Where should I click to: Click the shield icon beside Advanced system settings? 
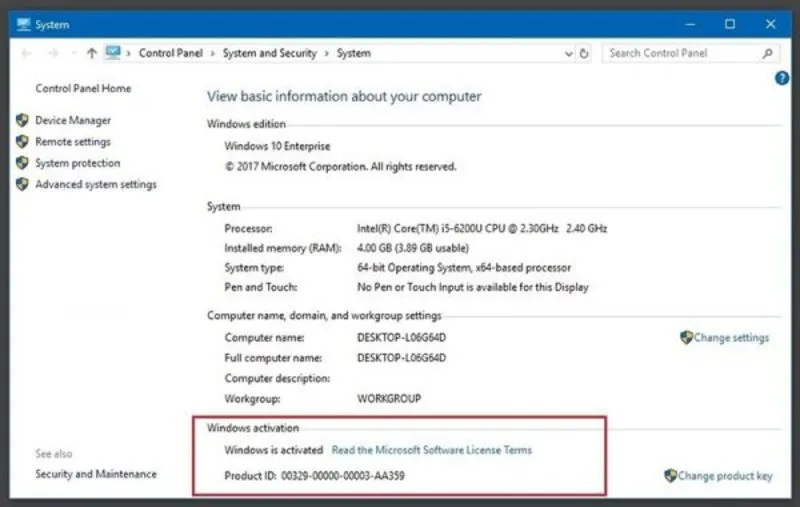[x=22, y=184]
